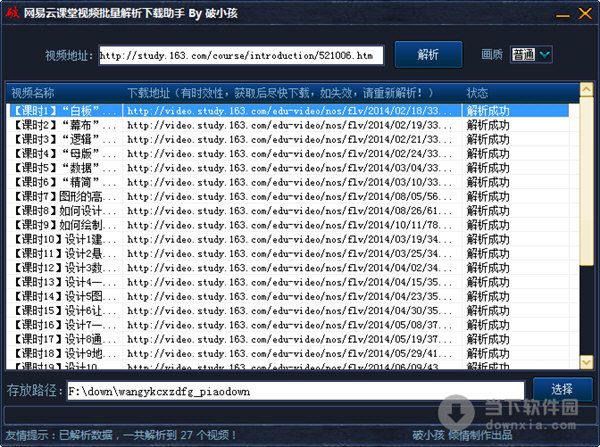Focus the 存放路径 save path field
The width and height of the screenshot is (600, 447).
[295, 391]
